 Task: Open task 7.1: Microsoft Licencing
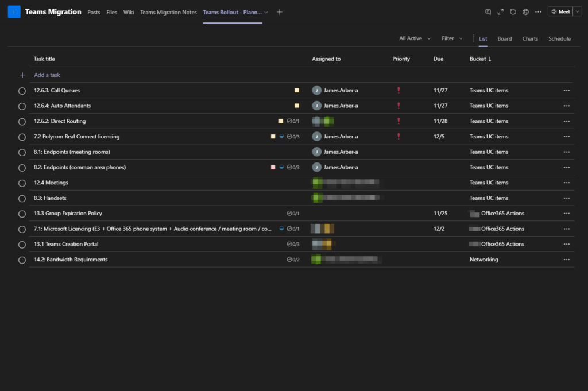pyautogui.click(x=153, y=229)
